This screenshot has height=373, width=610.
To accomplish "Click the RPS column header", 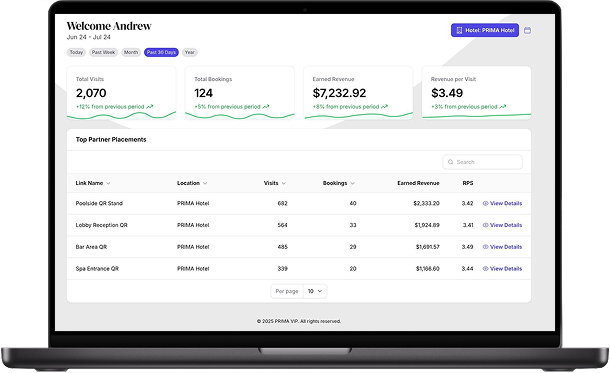I will [x=468, y=183].
